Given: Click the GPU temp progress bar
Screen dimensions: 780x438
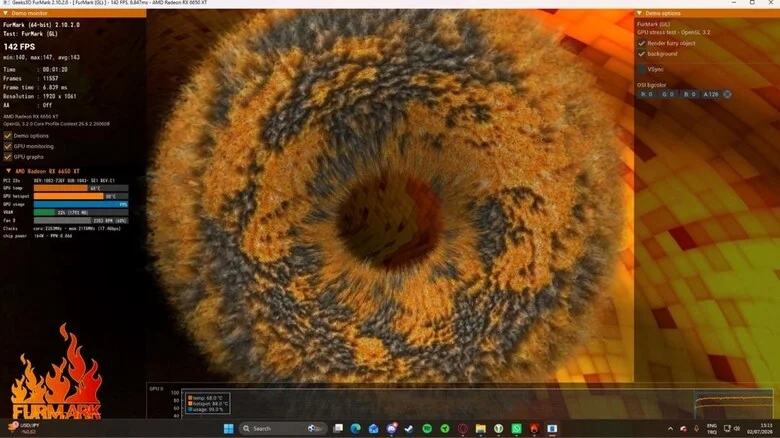Looking at the screenshot, I should (81, 188).
